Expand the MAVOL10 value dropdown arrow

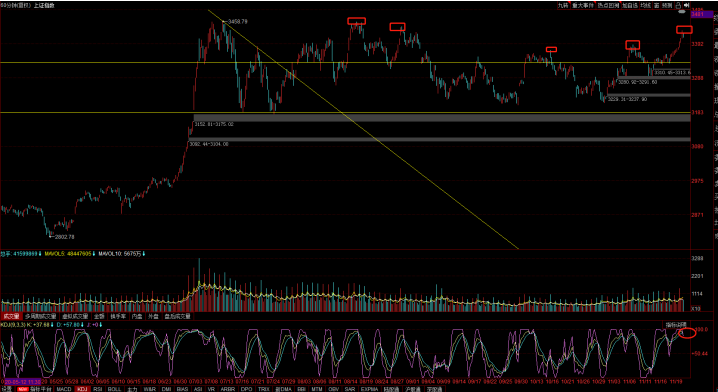coord(144,254)
